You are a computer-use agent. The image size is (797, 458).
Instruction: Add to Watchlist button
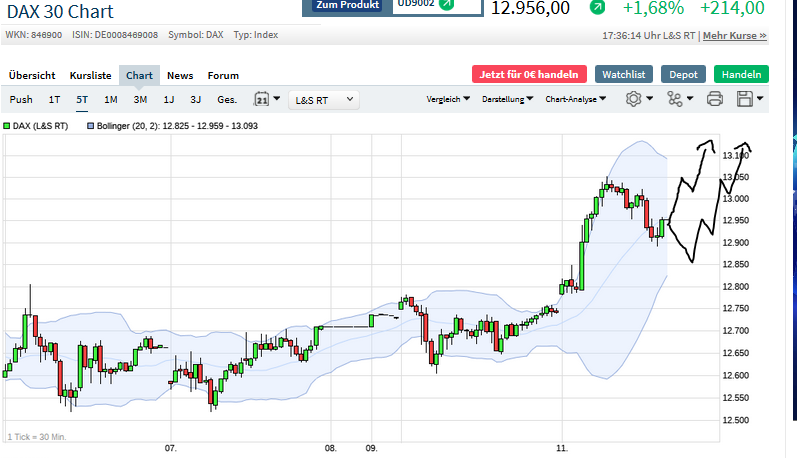[x=624, y=74]
